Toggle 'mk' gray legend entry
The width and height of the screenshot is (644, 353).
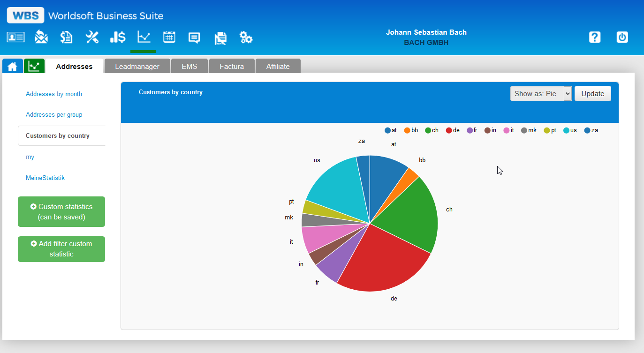pos(529,130)
